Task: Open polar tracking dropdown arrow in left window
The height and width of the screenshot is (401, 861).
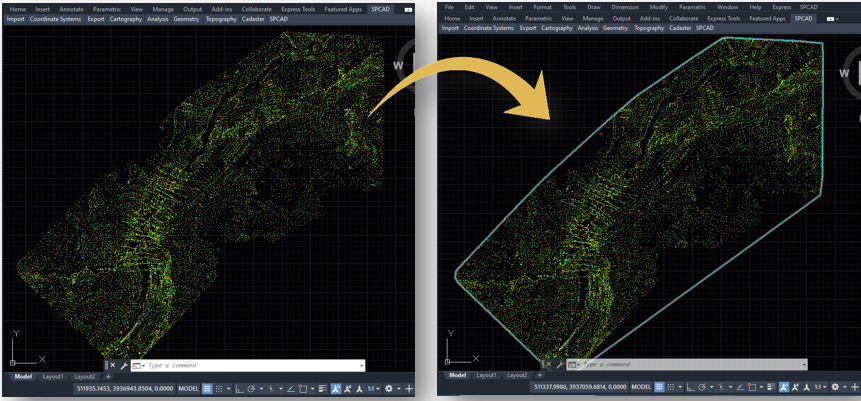Action: [261, 388]
